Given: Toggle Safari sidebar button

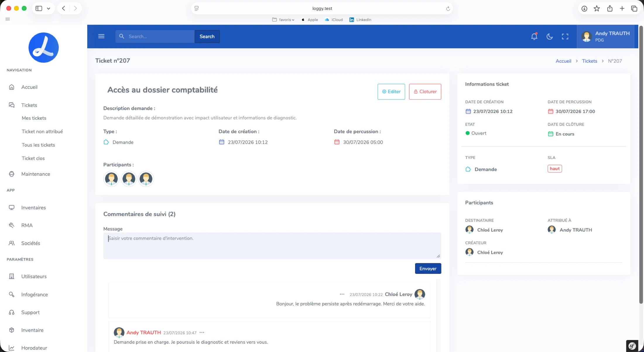Looking at the screenshot, I should (39, 8).
